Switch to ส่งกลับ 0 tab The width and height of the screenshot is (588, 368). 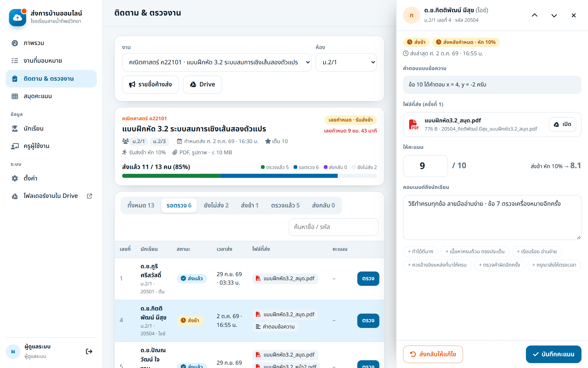323,205
